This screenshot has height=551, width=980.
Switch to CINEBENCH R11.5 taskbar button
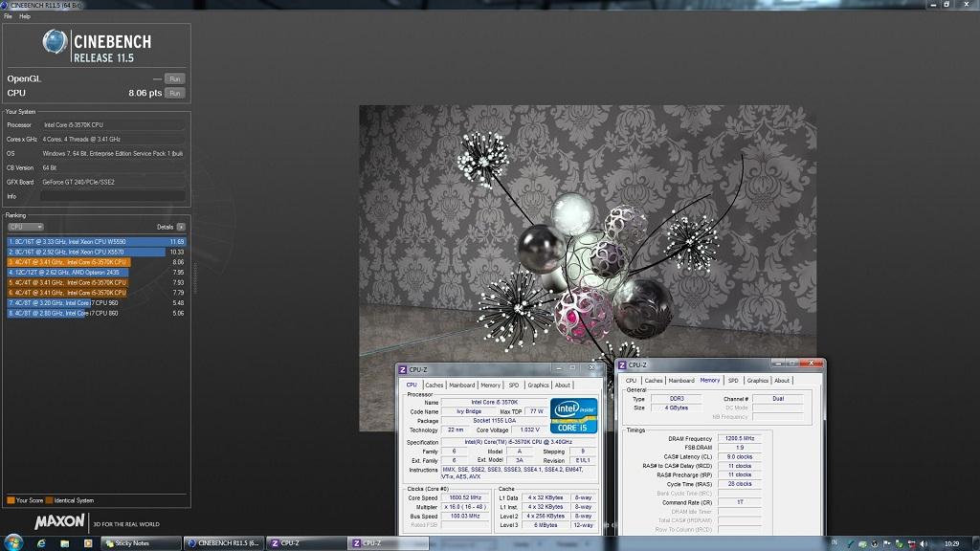point(224,543)
